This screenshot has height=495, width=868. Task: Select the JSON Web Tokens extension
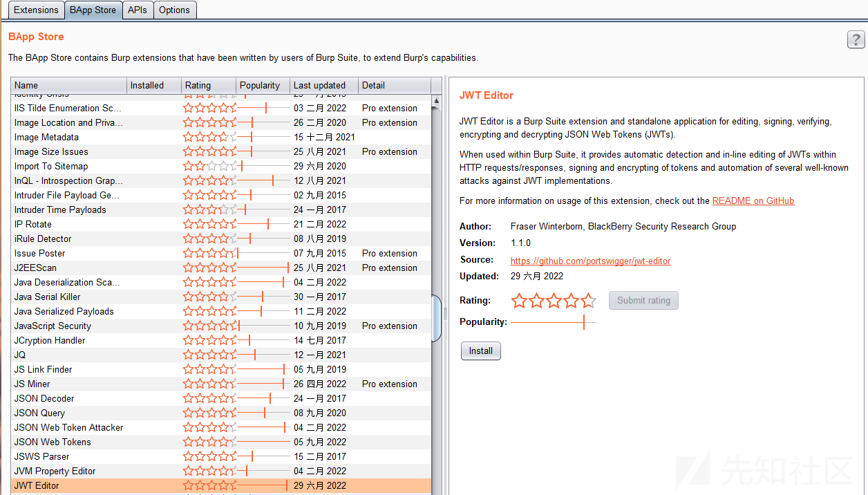[53, 442]
